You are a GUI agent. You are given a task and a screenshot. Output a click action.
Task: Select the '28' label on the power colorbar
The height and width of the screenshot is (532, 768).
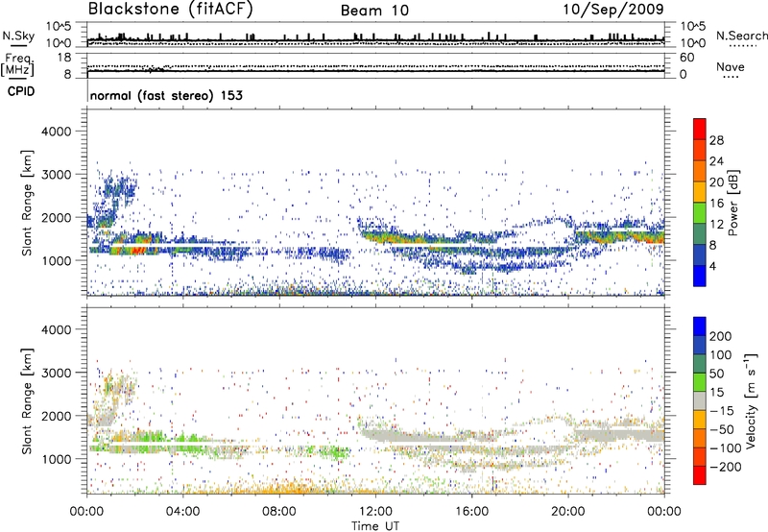tap(716, 140)
